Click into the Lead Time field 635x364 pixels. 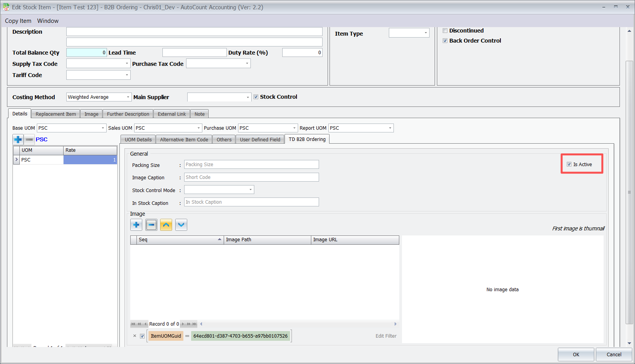[x=194, y=53]
